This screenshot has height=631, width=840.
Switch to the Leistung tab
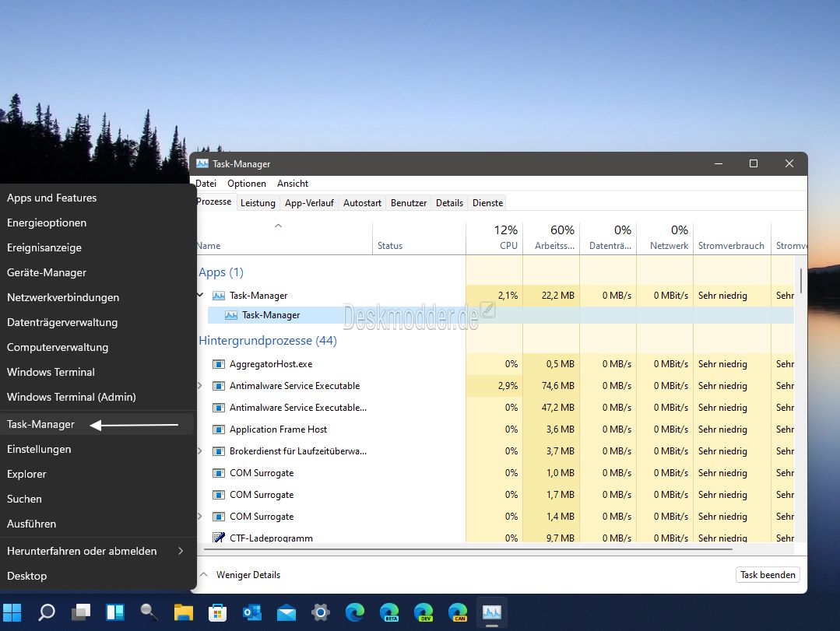258,203
